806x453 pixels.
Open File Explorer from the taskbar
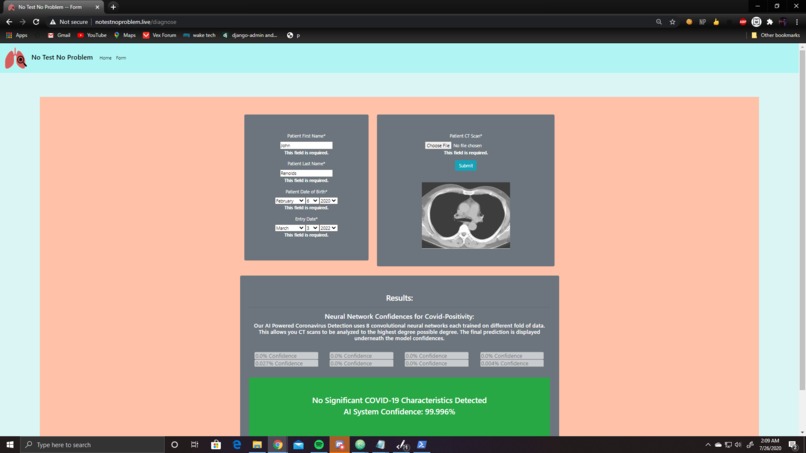(x=257, y=445)
